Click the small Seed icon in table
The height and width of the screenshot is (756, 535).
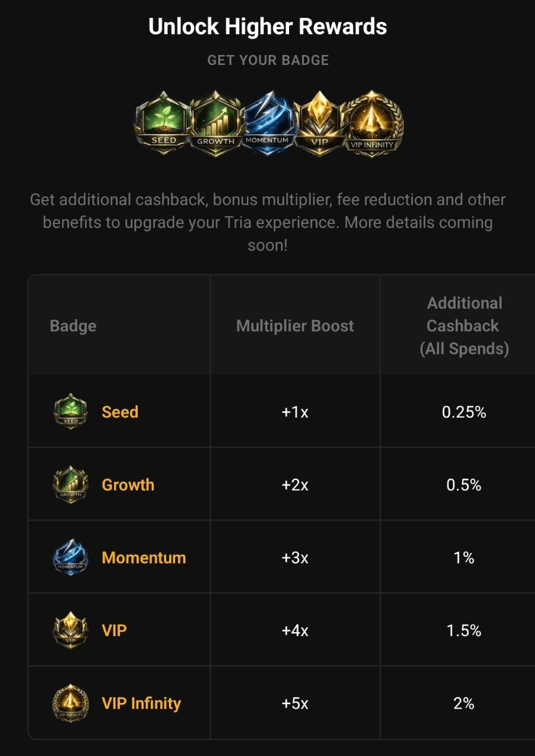[71, 412]
